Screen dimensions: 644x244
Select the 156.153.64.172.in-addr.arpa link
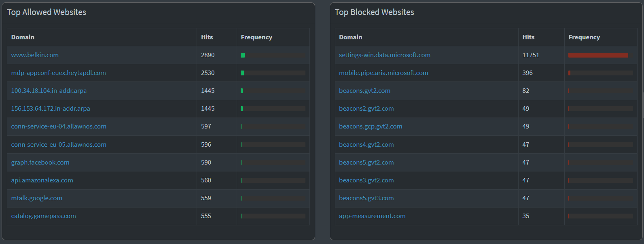(x=51, y=109)
